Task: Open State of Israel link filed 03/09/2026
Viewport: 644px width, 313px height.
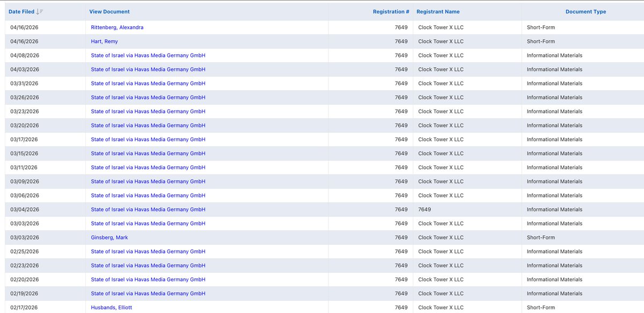Action: [x=148, y=181]
